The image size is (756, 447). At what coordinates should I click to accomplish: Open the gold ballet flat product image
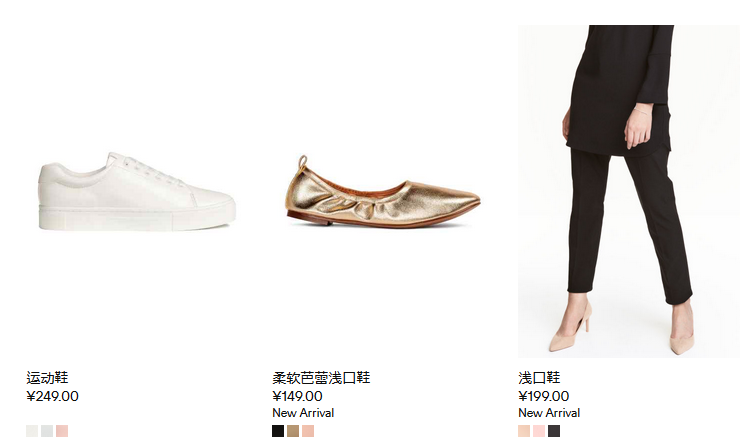pos(383,191)
